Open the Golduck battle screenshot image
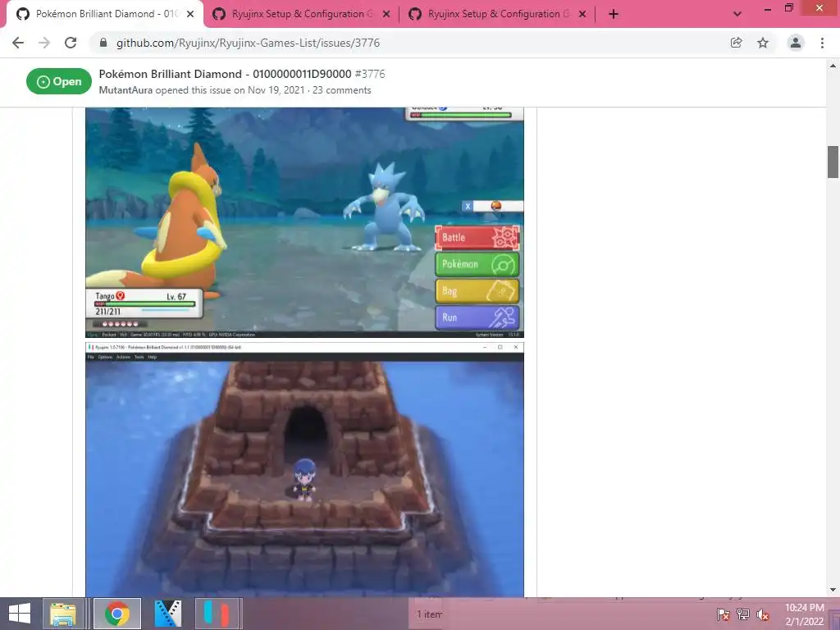 pyautogui.click(x=305, y=222)
